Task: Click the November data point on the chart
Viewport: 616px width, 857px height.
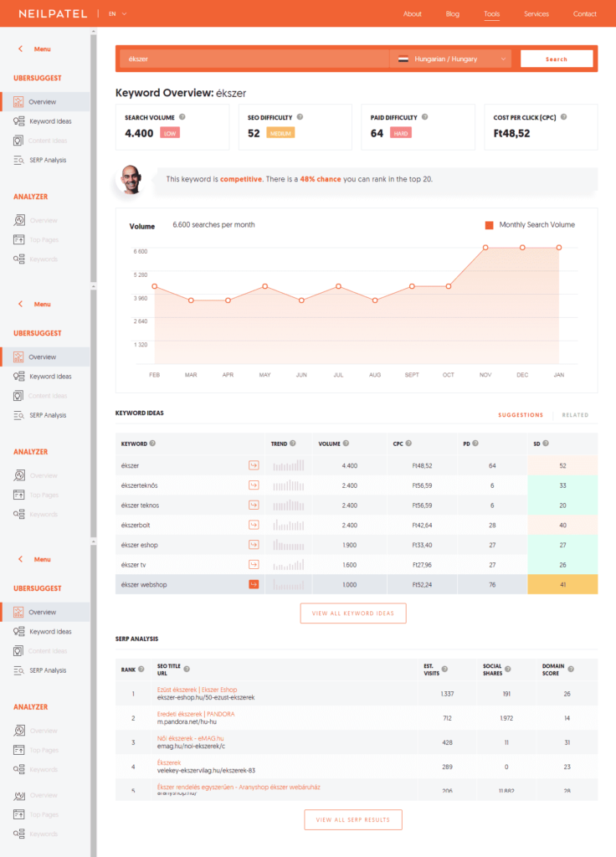Action: pos(485,248)
